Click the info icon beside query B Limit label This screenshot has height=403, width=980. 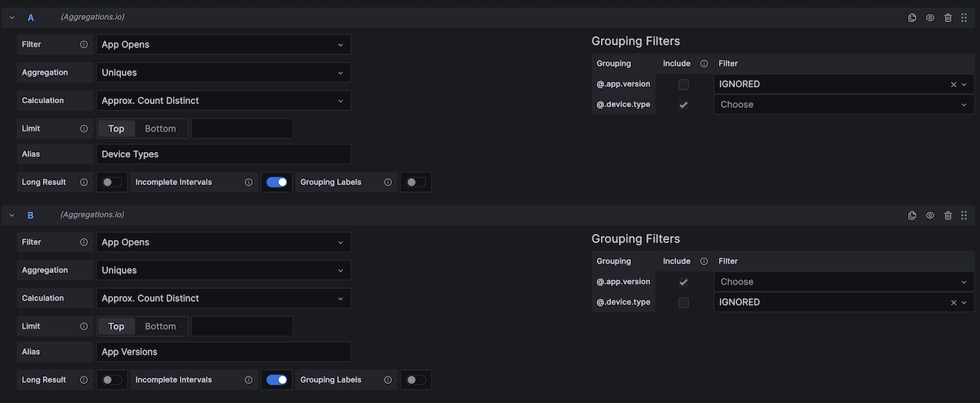(83, 327)
